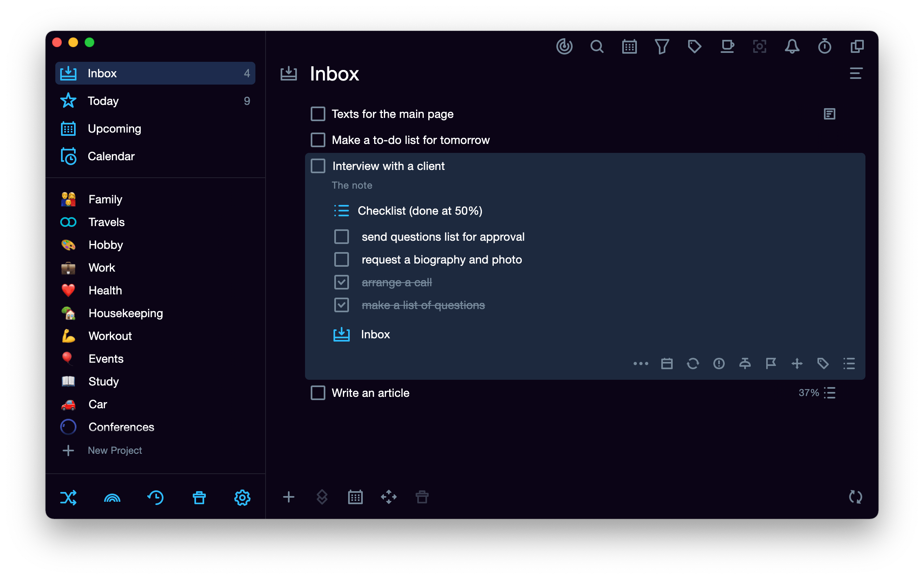The width and height of the screenshot is (924, 579).
Task: Open settings with the gear icon
Action: (242, 498)
